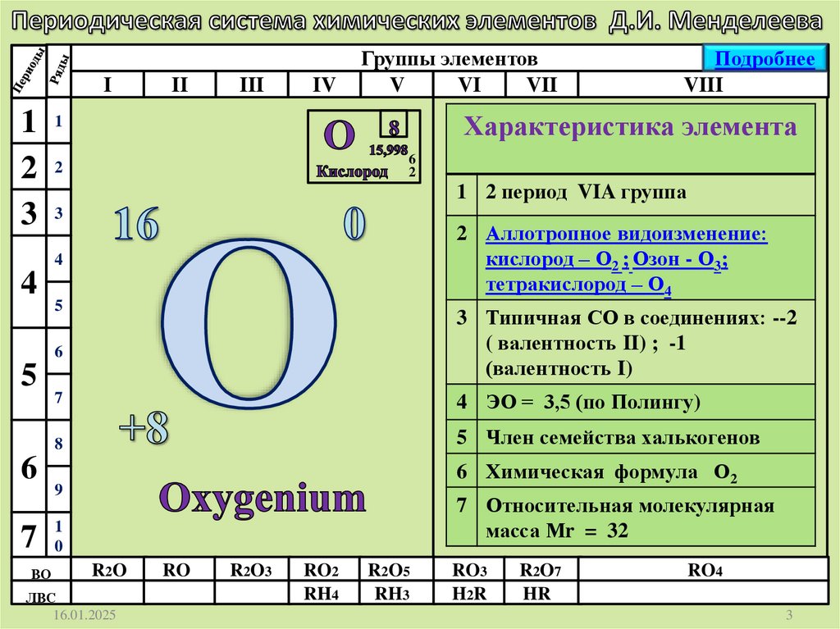Select group VI column header
840x629 pixels.
(468, 84)
